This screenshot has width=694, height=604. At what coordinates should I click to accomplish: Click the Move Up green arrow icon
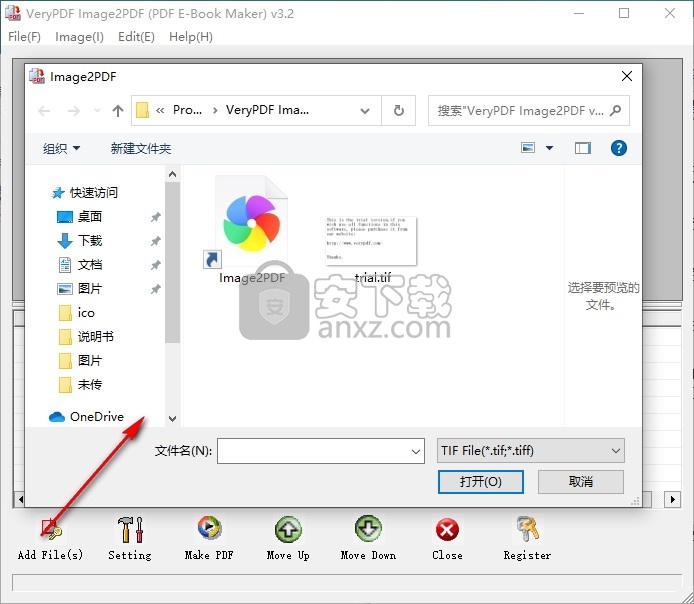tap(288, 529)
